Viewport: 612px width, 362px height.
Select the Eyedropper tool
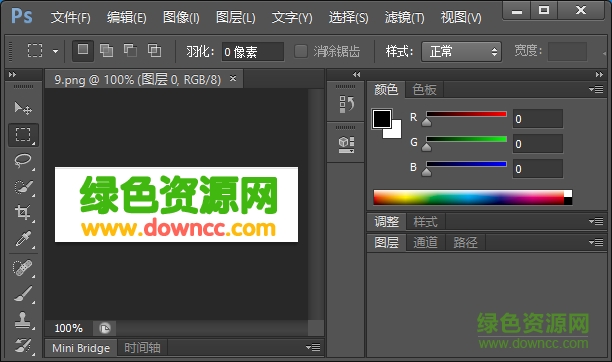point(23,239)
